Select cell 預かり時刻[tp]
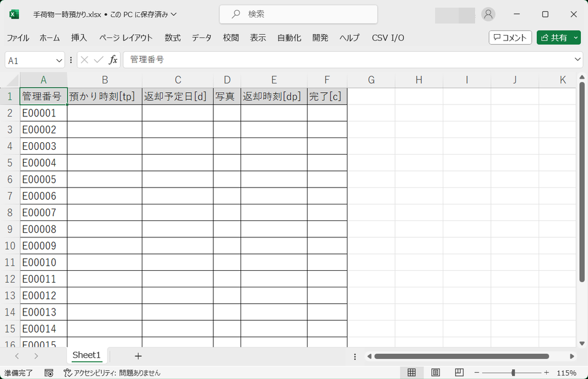The height and width of the screenshot is (379, 588). [x=105, y=96]
